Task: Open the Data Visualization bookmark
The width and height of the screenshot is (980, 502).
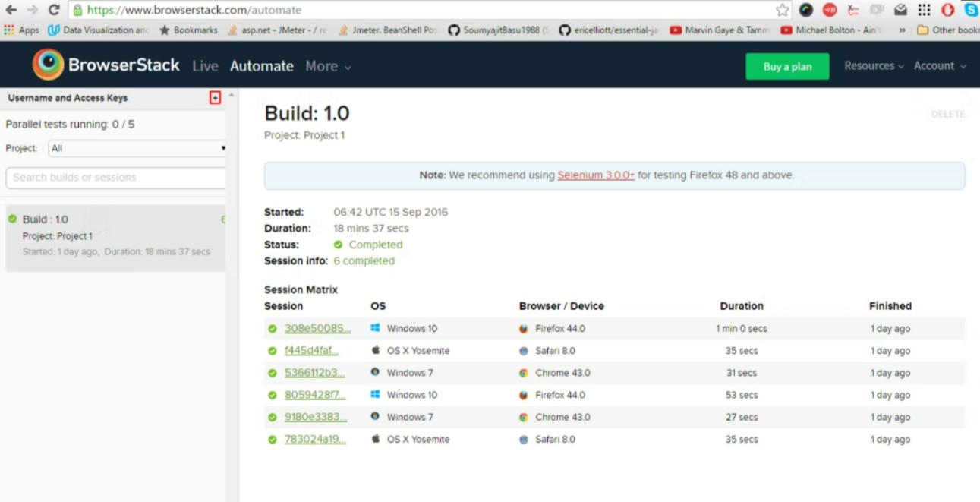Action: click(x=99, y=30)
